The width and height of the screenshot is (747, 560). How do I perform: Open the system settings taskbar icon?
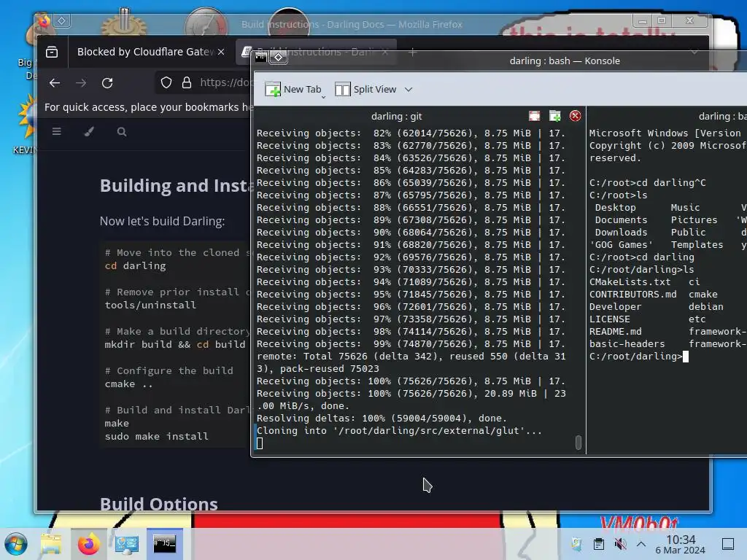127,544
